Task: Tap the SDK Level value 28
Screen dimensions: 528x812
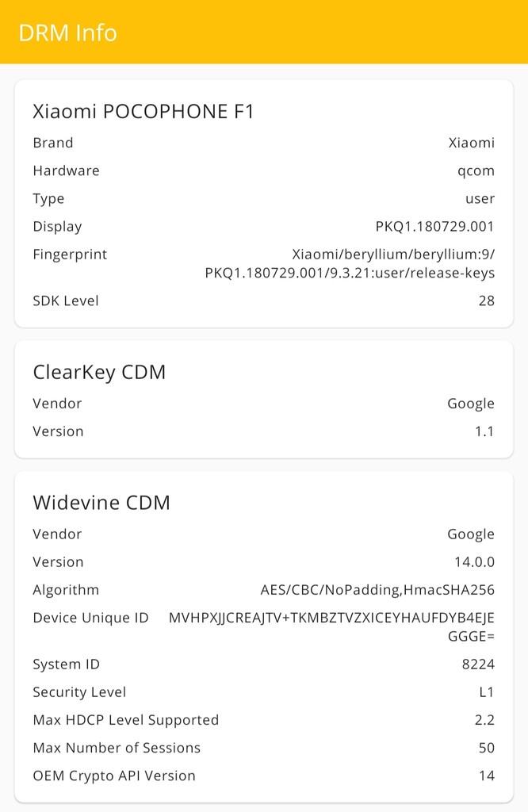Action: click(x=486, y=301)
